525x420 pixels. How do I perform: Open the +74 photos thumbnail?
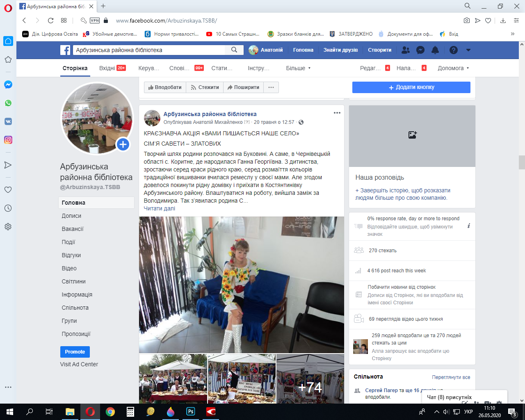310,379
